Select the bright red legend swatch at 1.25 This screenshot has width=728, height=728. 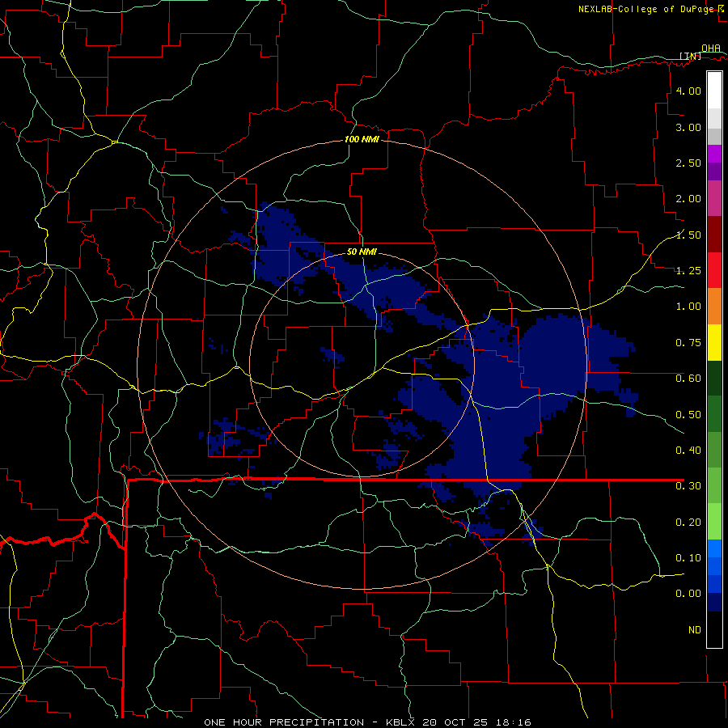click(x=714, y=271)
